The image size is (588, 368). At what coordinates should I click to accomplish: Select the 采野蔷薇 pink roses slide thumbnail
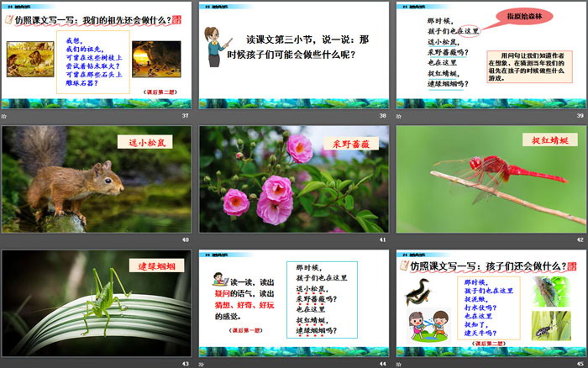coord(294,179)
